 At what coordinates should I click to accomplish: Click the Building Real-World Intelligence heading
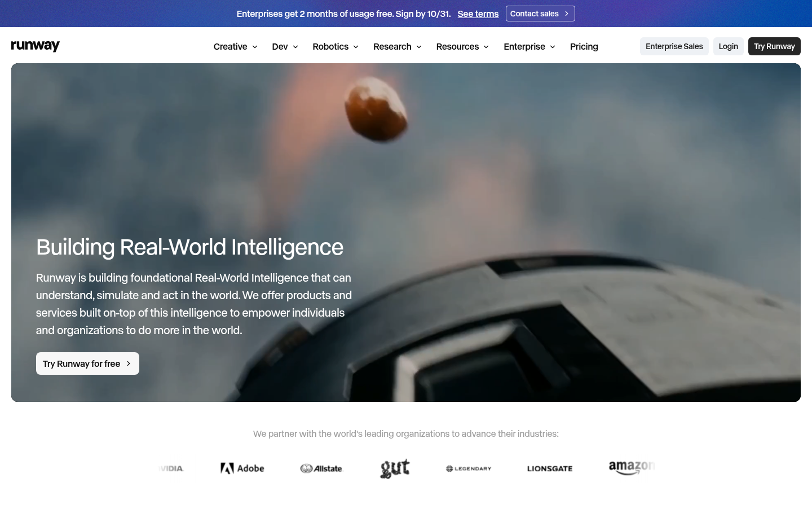pyautogui.click(x=189, y=247)
